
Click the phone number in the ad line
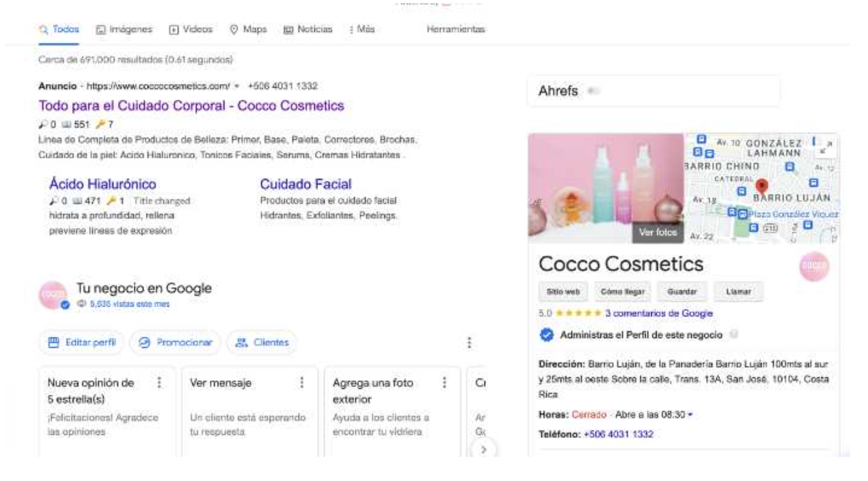(282, 86)
